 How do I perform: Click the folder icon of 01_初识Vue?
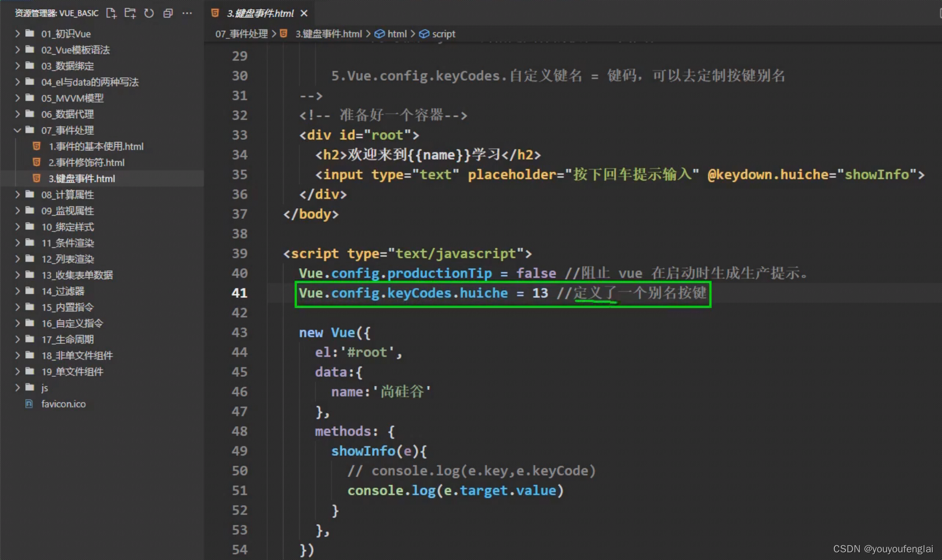coord(30,33)
